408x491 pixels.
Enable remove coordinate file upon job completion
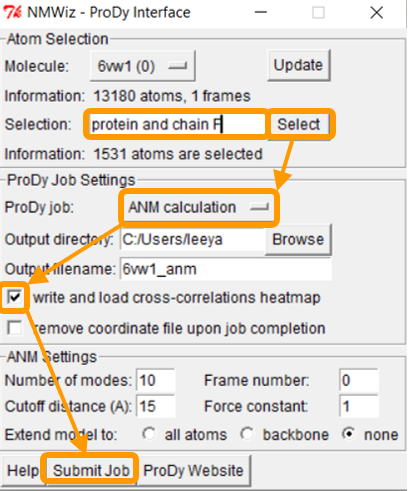pos(15,328)
